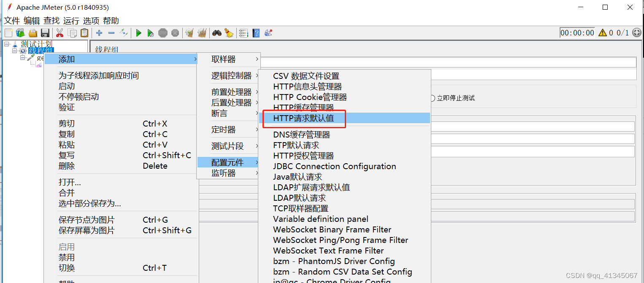Choose bzm - Random CSV Data Set Config
Image resolution: width=644 pixels, height=283 pixels.
[344, 272]
